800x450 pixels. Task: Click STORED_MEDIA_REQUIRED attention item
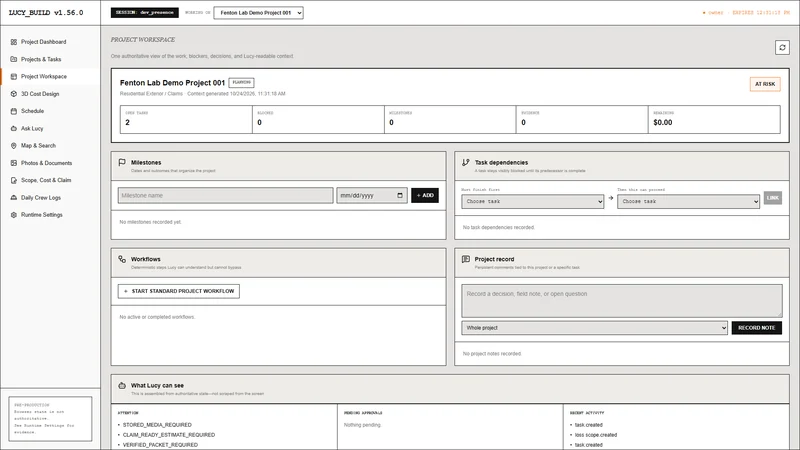click(x=157, y=425)
